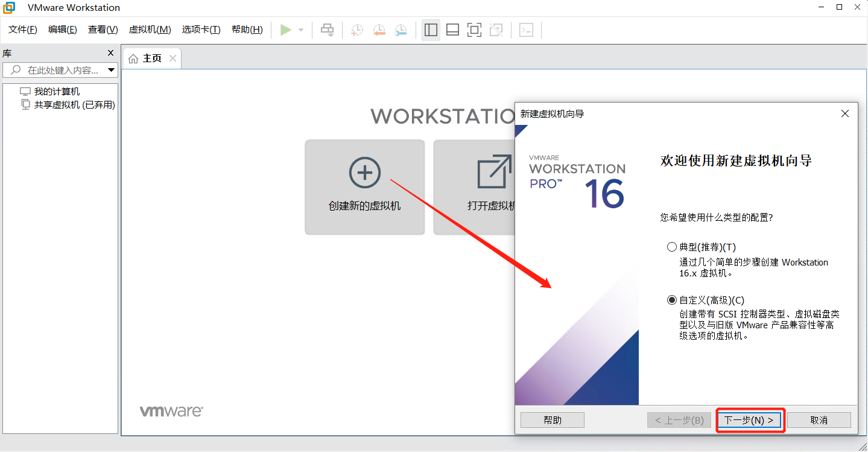
Task: Close the library panel with X
Action: pos(110,53)
